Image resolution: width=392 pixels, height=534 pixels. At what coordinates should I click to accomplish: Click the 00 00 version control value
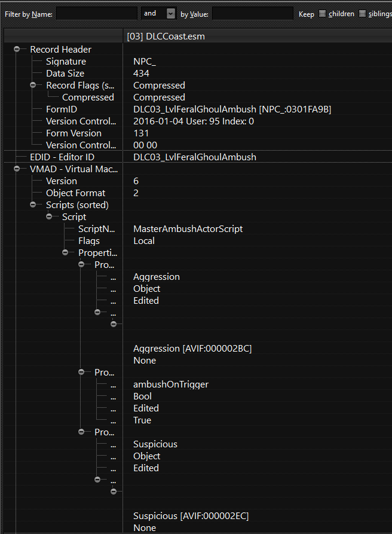pyautogui.click(x=145, y=145)
